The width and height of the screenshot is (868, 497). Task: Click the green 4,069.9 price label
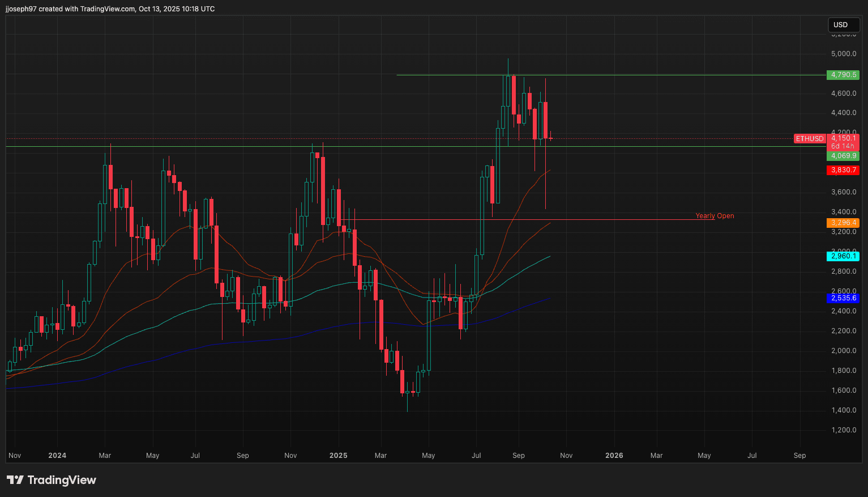[x=843, y=156]
